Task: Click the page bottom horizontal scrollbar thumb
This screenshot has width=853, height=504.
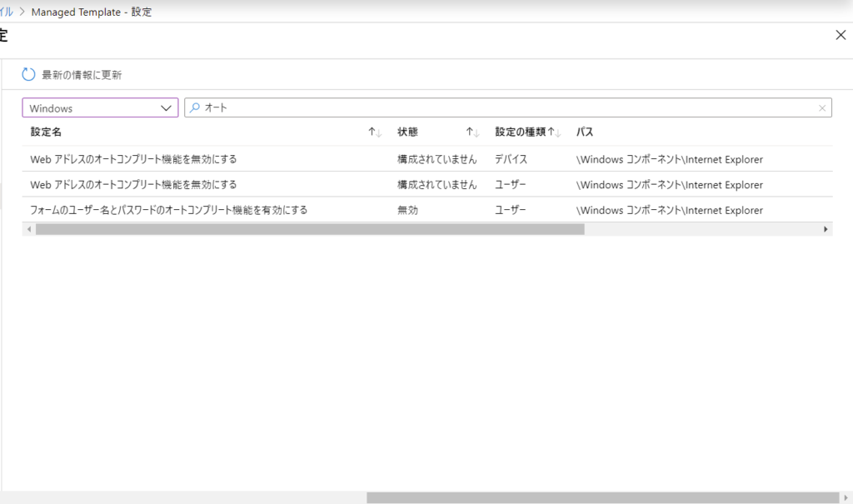Action: 603,497
